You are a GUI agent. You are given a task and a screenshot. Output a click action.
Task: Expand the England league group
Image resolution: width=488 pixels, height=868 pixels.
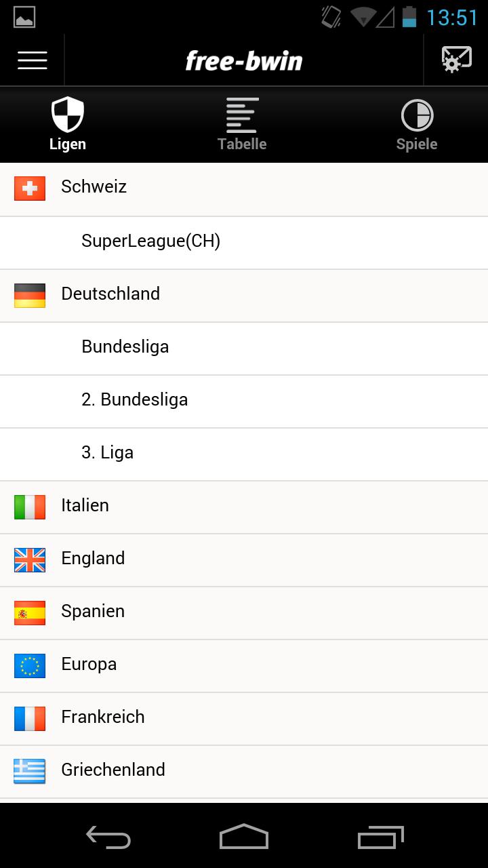pyautogui.click(x=244, y=559)
